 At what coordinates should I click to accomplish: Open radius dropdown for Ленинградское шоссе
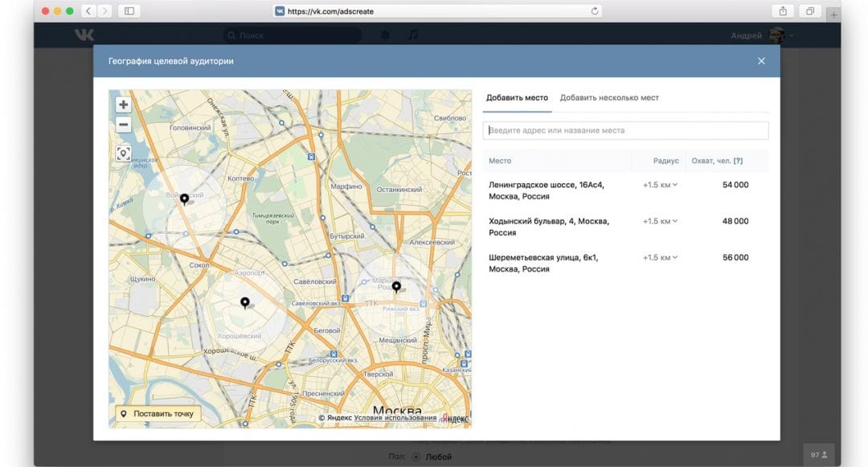click(x=660, y=185)
